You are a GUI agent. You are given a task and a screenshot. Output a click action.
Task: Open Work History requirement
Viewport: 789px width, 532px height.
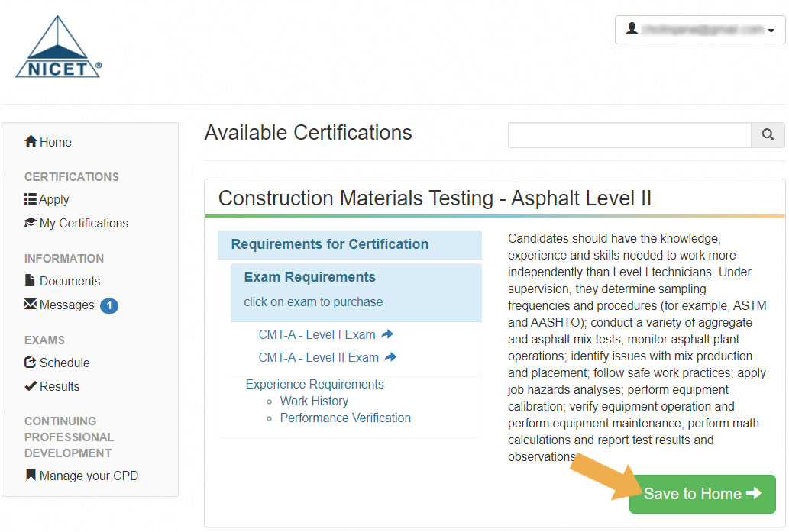(314, 401)
